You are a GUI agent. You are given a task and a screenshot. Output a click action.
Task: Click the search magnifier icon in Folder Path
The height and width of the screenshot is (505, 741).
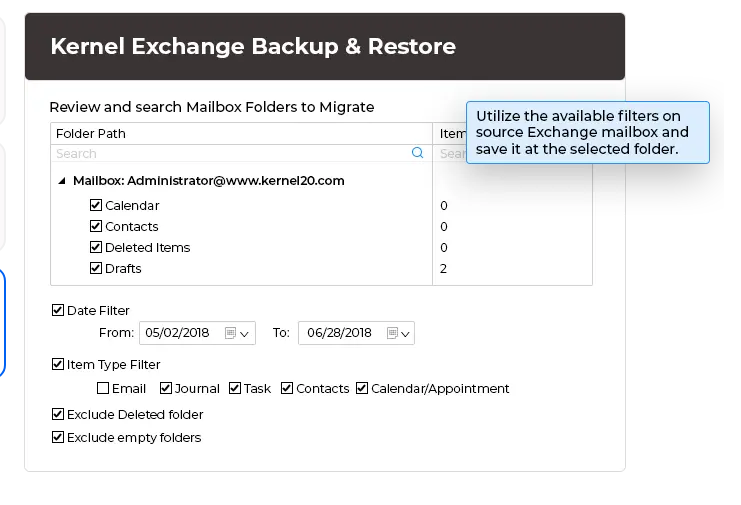click(418, 154)
